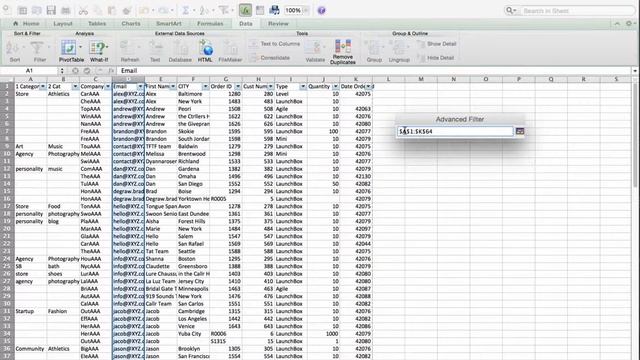
Task: Click the Name Box showing A1
Action: coord(29,71)
